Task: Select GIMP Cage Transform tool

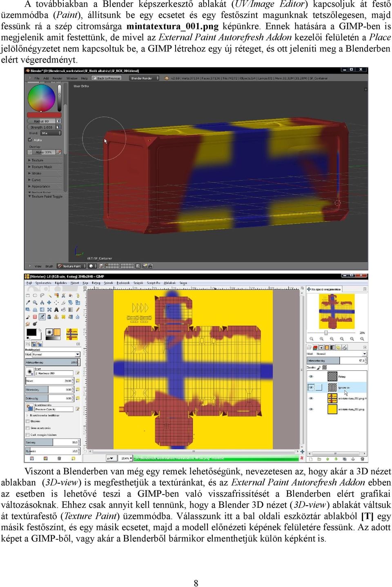Action: (49, 309)
